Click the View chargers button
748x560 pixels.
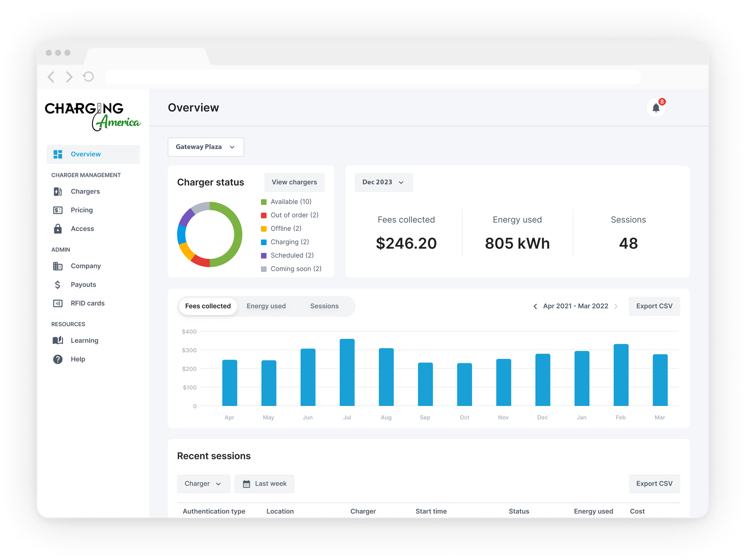(294, 182)
